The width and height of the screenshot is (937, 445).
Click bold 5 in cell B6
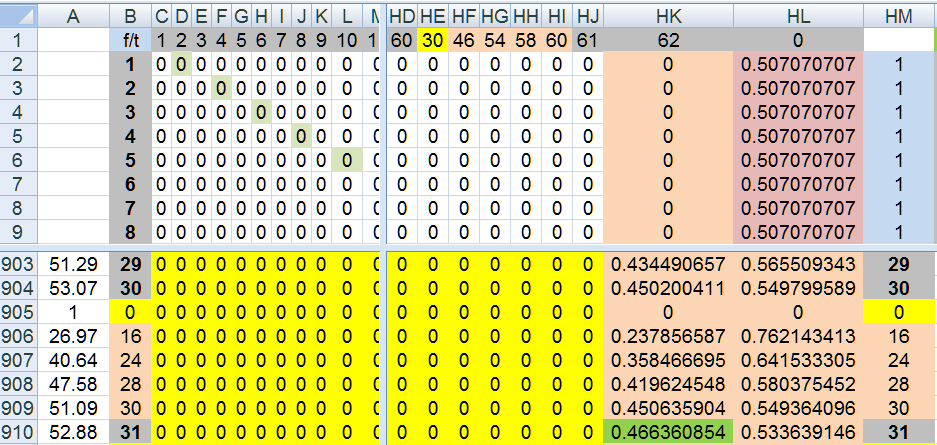[x=130, y=160]
